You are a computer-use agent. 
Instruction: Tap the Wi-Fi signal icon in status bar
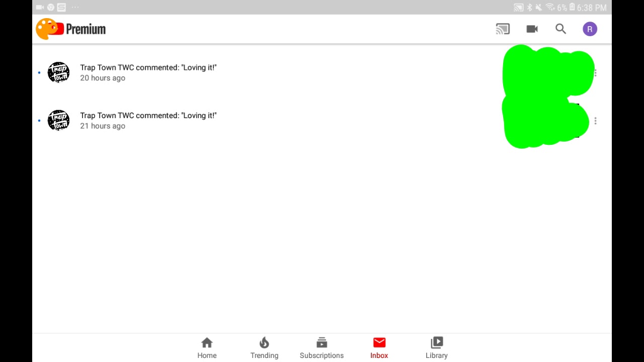550,8
